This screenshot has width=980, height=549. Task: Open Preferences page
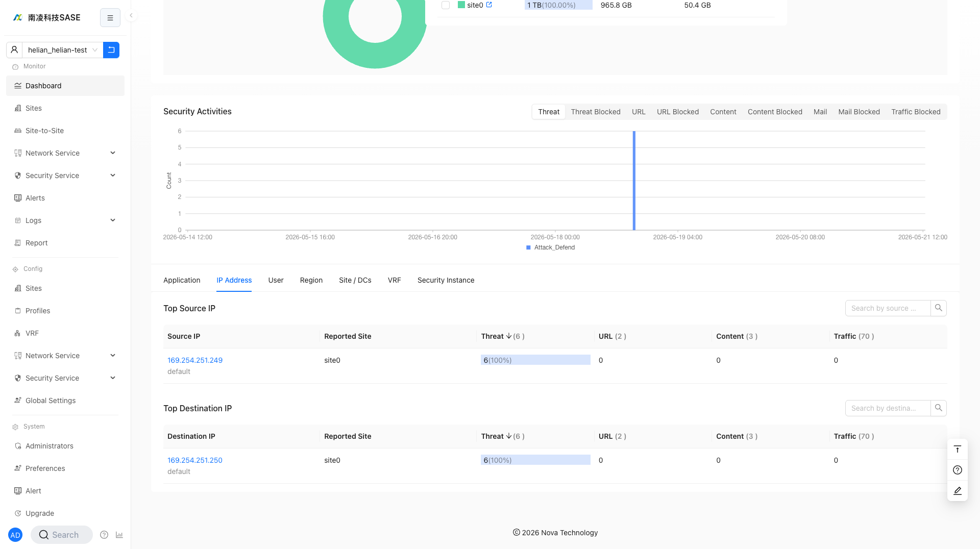(x=65, y=468)
